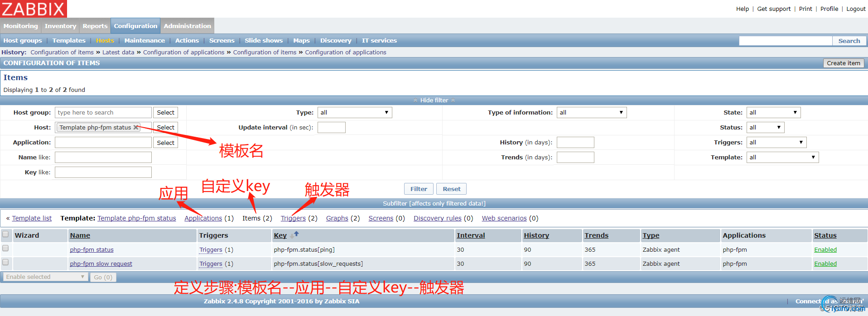Click the Zabbix logo
The image size is (868, 316).
pyautogui.click(x=34, y=9)
